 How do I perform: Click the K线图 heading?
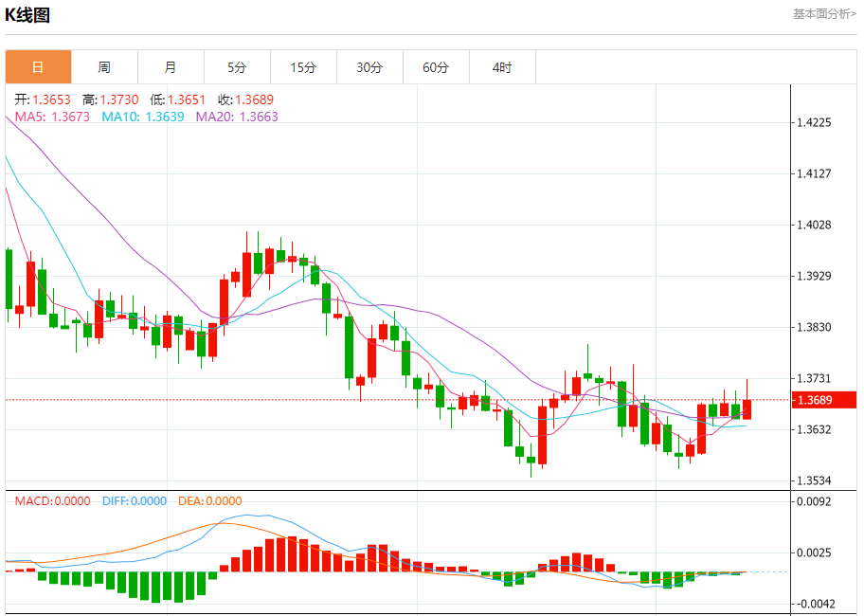27,15
